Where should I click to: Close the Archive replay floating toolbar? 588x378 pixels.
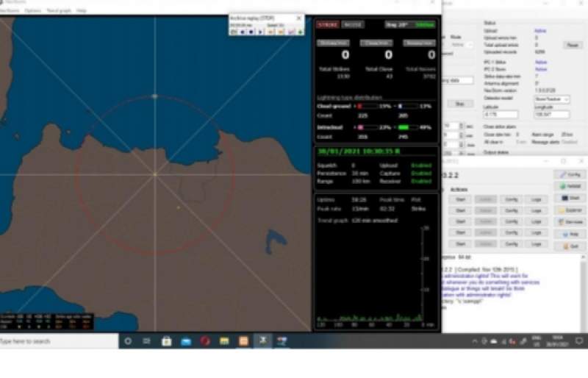[301, 18]
